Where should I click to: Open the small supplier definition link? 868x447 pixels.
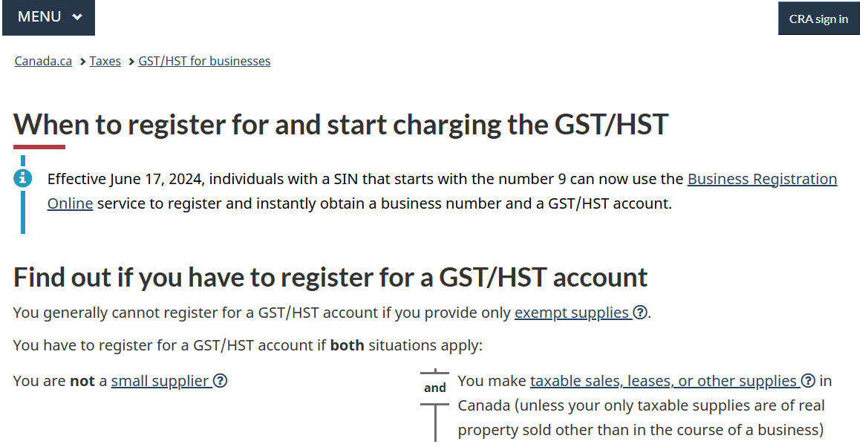pos(160,381)
